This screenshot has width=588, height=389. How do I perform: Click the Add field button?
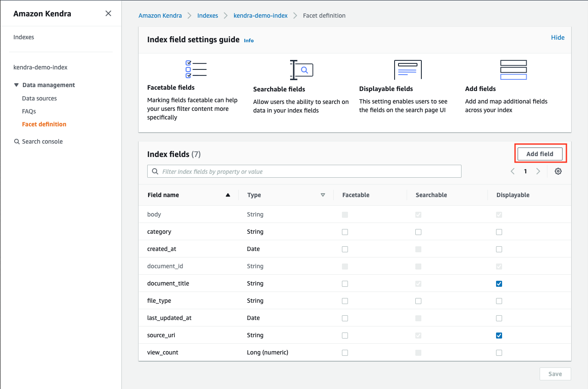click(540, 154)
